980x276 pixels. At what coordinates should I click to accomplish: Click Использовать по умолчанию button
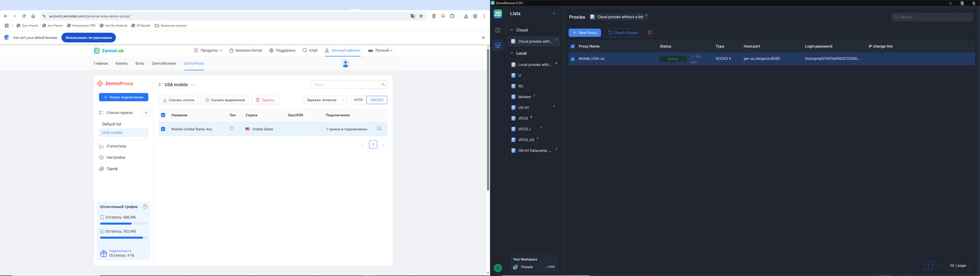89,38
